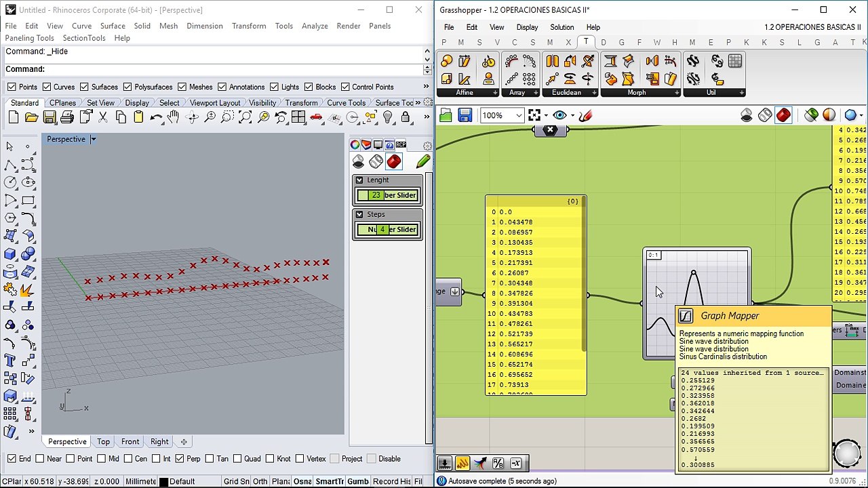Toggle Gumball in Rhino status bar

click(357, 481)
